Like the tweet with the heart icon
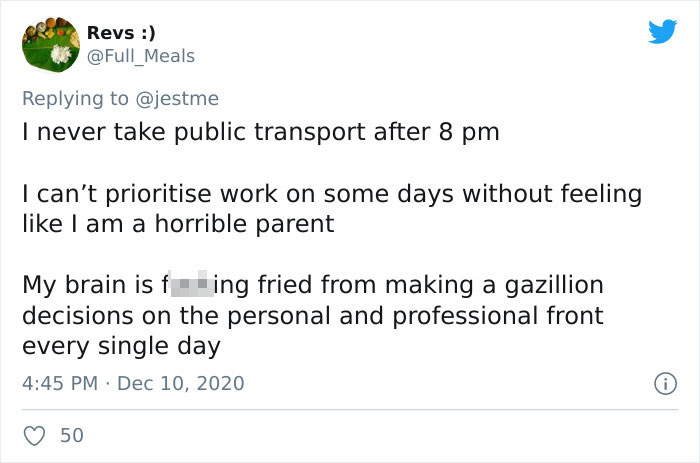The width and height of the screenshot is (700, 463). (34, 435)
